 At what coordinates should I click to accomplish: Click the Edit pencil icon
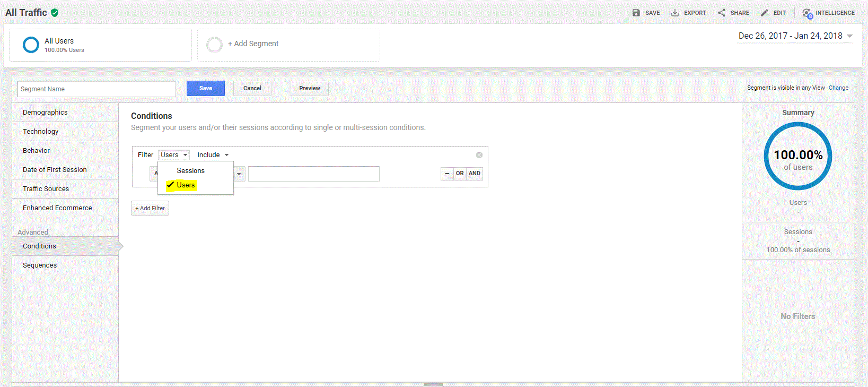tap(765, 13)
